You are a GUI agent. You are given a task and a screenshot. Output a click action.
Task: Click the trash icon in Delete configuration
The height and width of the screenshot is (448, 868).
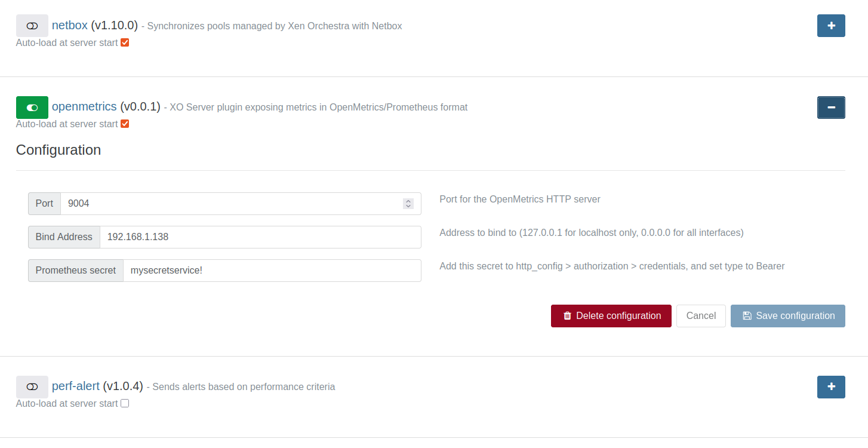tap(567, 316)
